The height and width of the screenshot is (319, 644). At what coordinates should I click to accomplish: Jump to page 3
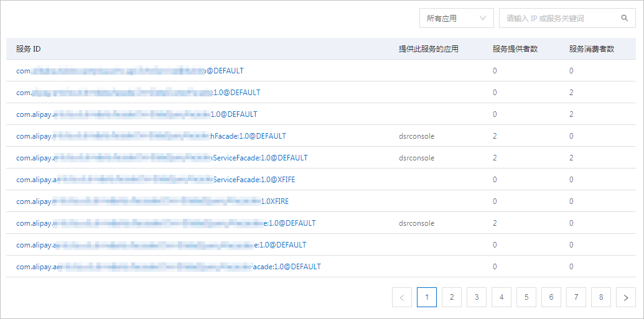[477, 297]
